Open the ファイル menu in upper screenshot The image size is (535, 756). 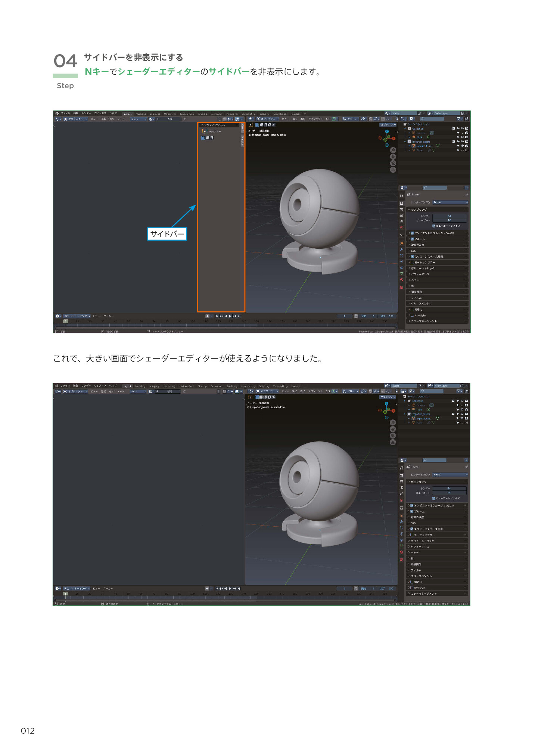point(66,113)
